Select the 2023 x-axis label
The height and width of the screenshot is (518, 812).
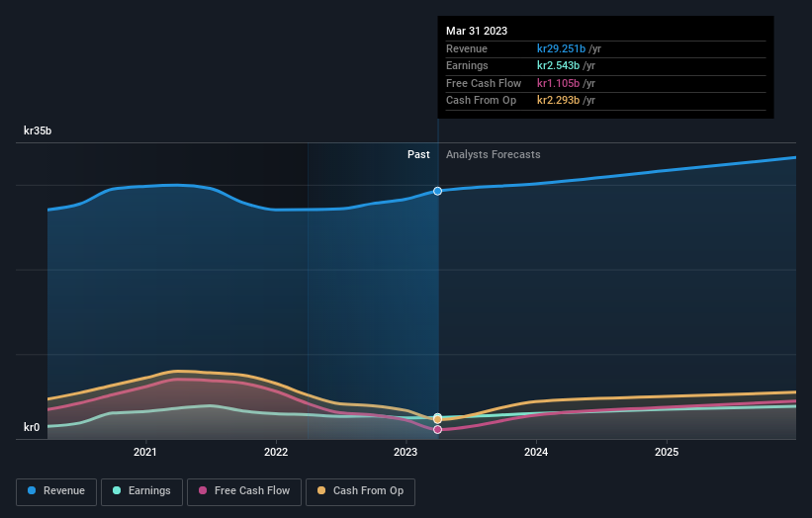[406, 452]
